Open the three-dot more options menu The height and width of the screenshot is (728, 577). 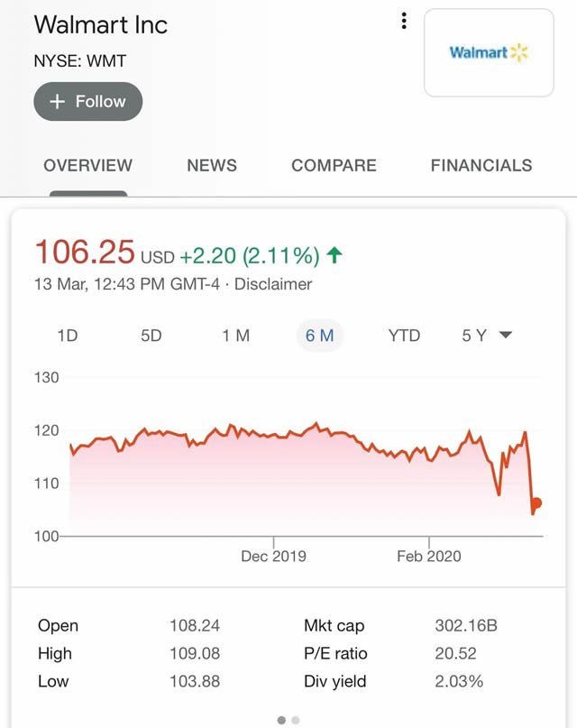(x=404, y=22)
